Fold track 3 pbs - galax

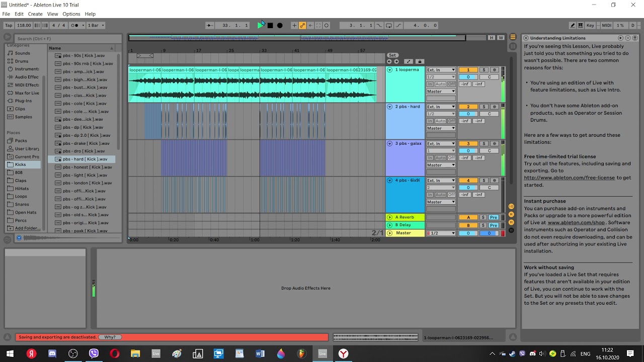[x=390, y=143]
